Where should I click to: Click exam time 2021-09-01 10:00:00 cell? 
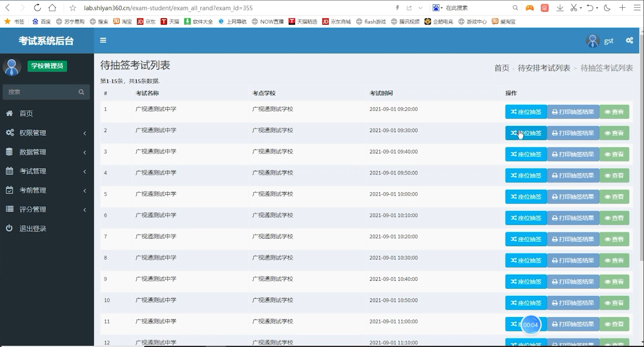(x=393, y=194)
